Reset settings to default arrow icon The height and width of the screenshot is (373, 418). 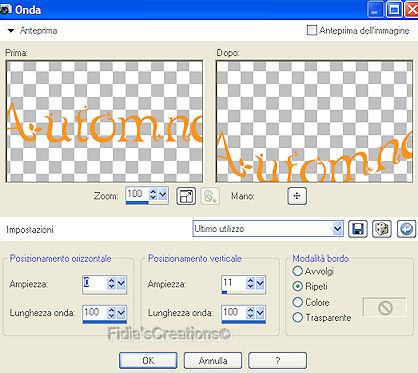(406, 229)
